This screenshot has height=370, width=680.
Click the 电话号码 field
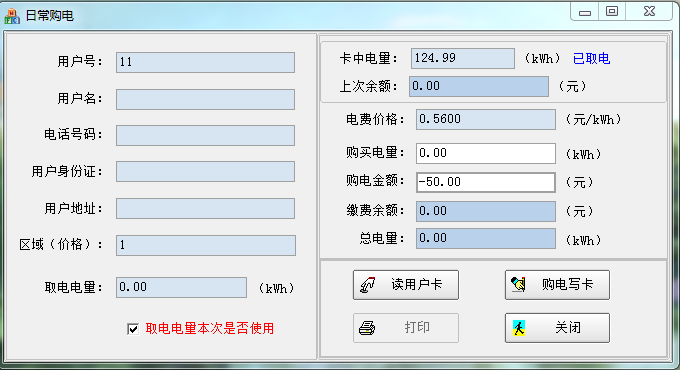pos(206,135)
